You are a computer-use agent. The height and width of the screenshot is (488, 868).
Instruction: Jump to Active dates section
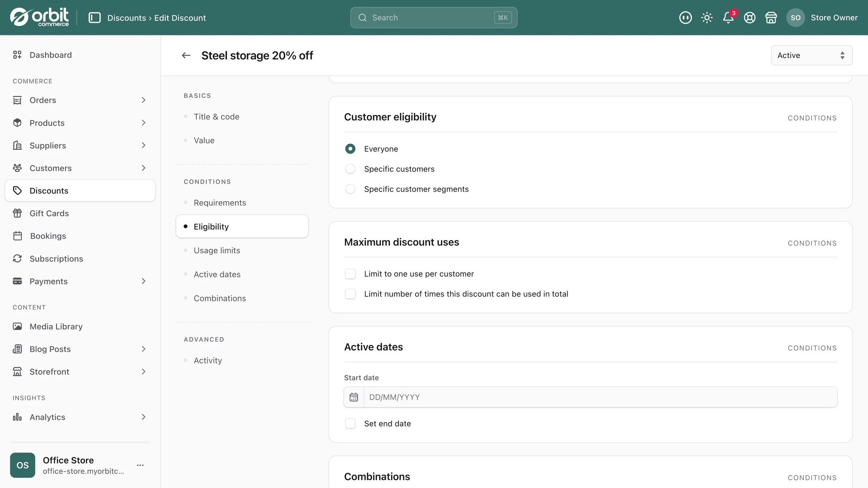tap(242, 274)
